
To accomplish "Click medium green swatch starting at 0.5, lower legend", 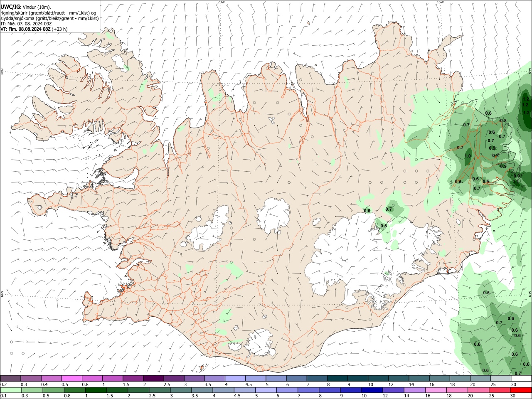I will [x=53, y=390].
